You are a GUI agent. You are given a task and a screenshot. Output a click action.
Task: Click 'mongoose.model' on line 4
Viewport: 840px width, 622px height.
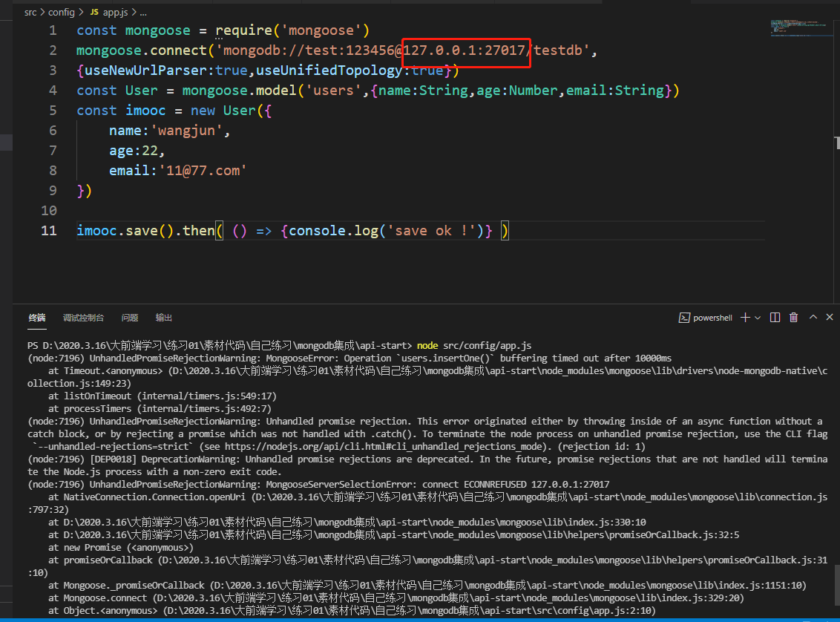point(240,91)
